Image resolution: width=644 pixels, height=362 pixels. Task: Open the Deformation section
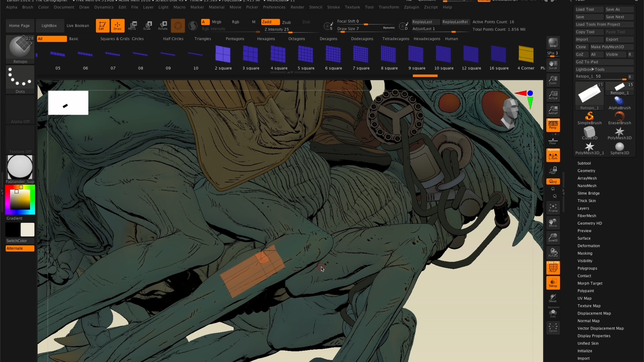point(588,246)
